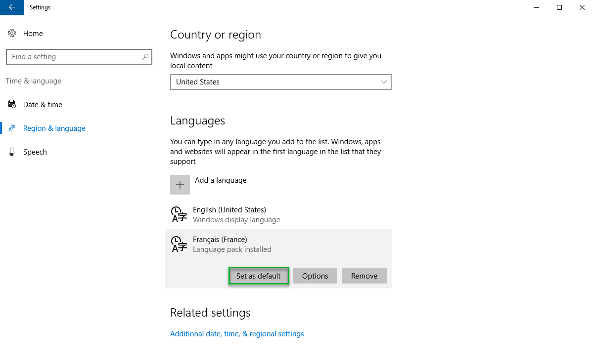Click the Country or region heading

pos(216,35)
